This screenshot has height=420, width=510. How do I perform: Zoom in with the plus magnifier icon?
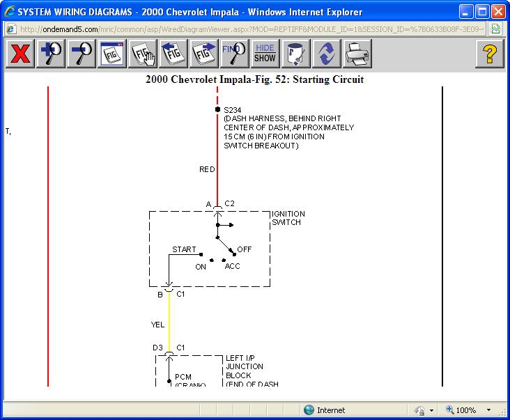click(x=51, y=54)
